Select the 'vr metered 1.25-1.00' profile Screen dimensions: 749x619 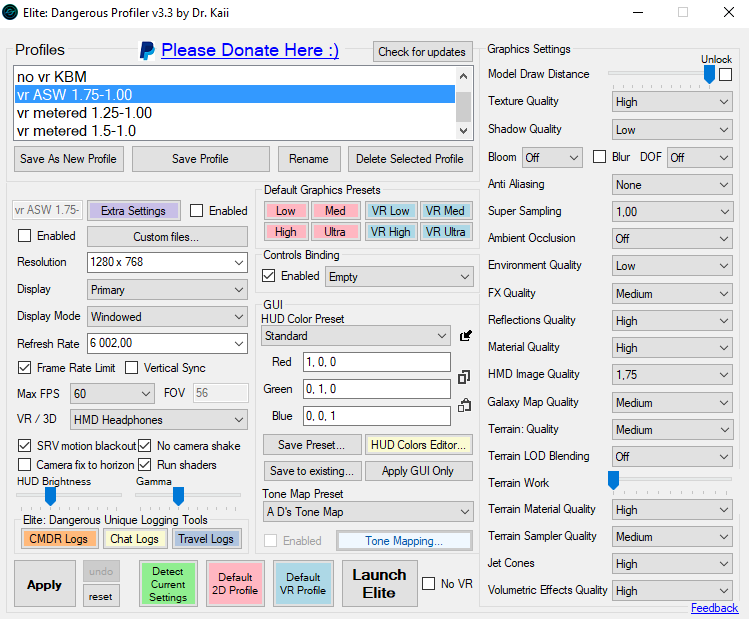(235, 113)
